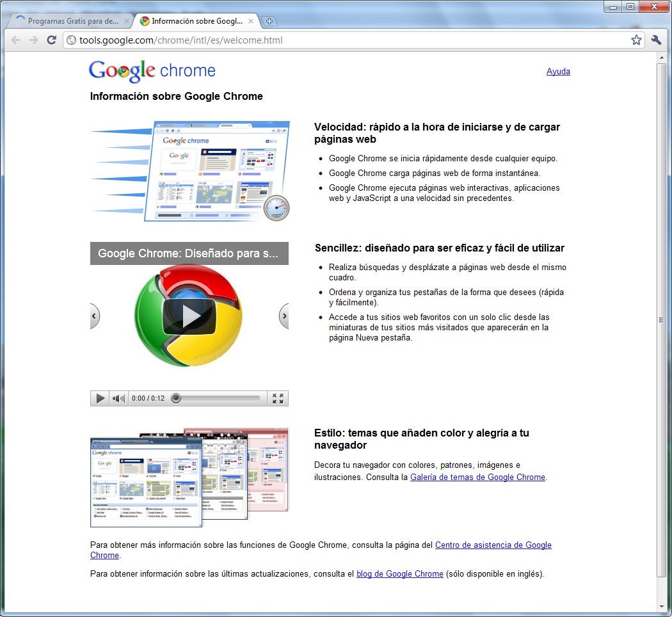Go to the previous video slide arrow
Image resolution: width=672 pixels, height=617 pixels.
pos(94,316)
